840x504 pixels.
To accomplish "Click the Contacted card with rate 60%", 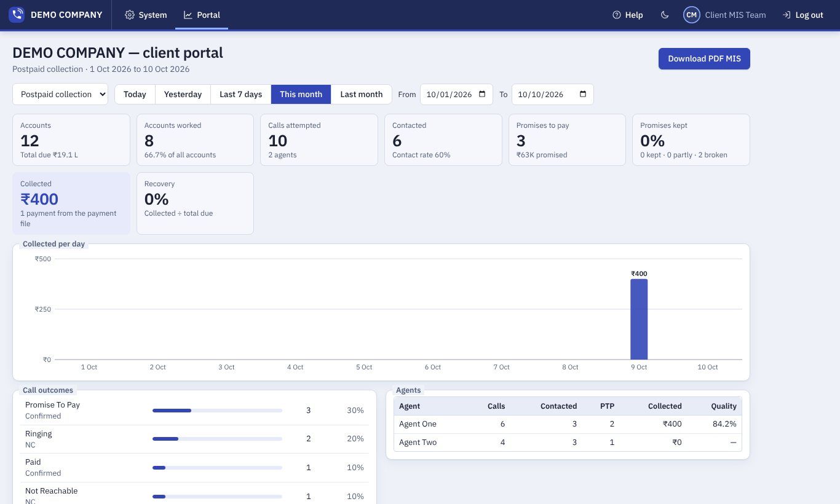I will pyautogui.click(x=443, y=140).
